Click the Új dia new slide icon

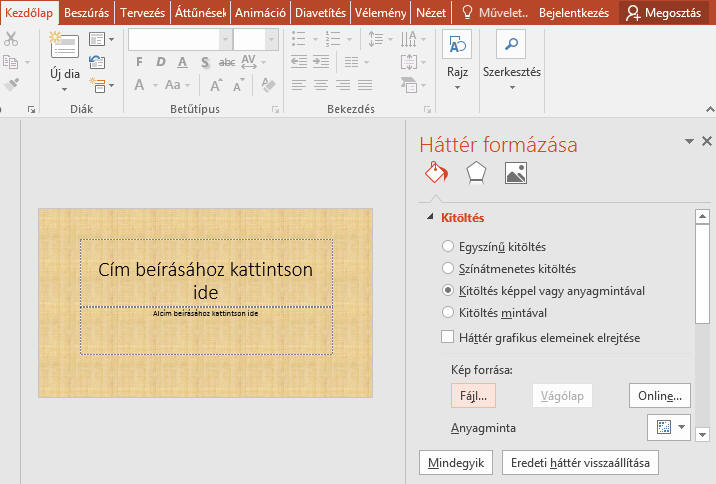coord(64,46)
